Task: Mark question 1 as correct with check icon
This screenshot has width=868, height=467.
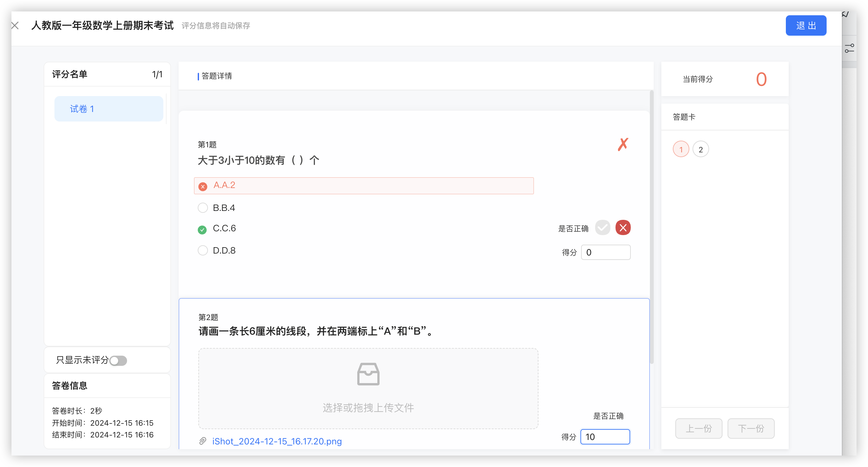Action: tap(602, 227)
